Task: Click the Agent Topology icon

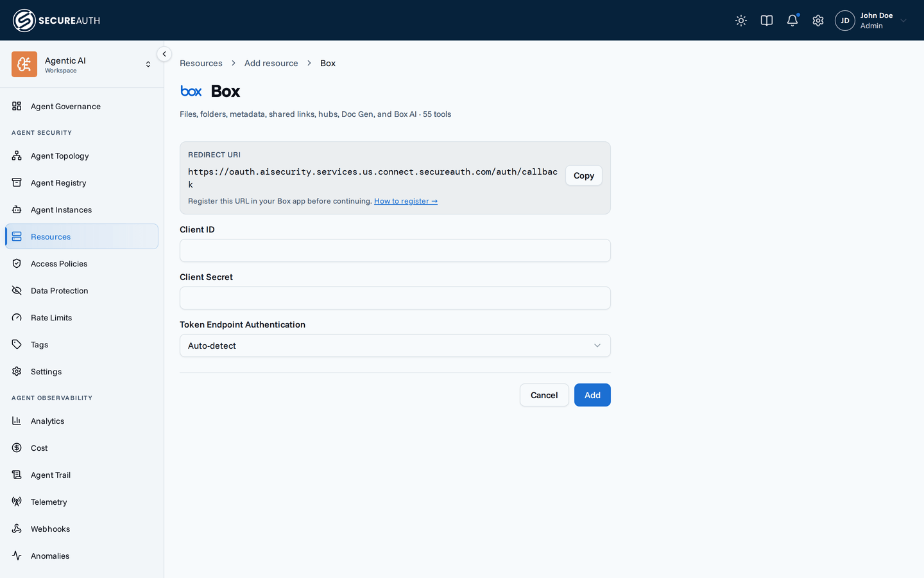Action: [x=17, y=155]
